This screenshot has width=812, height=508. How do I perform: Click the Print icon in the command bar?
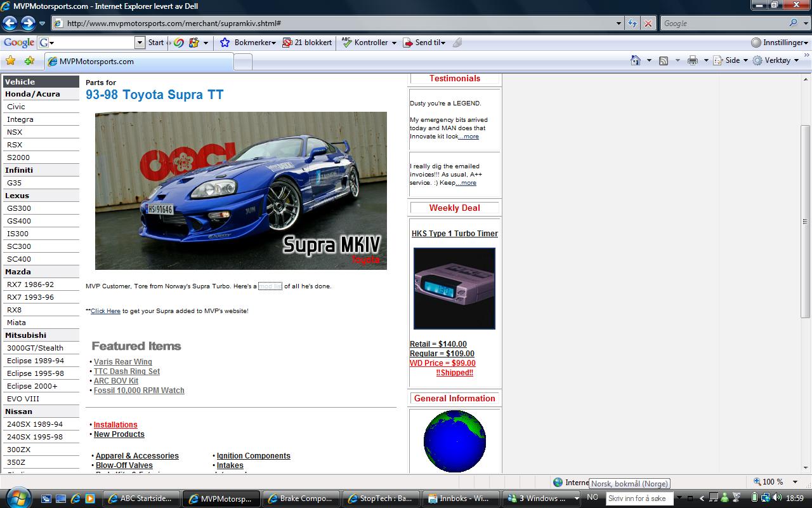(691, 60)
